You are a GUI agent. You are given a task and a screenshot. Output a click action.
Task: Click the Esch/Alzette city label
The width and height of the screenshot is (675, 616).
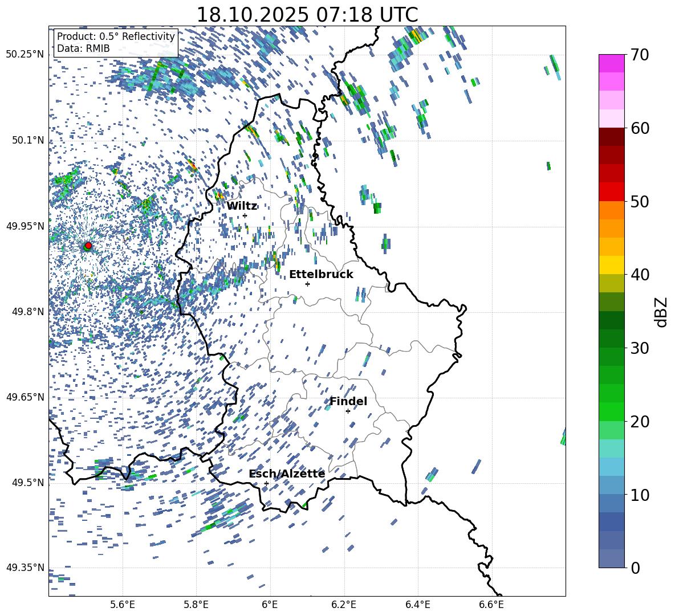[x=287, y=474]
